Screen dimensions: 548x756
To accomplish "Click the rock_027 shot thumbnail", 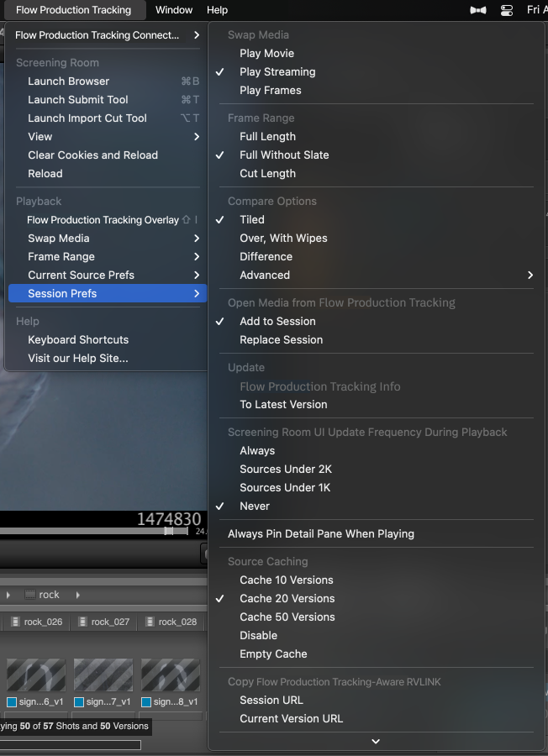I will [103, 675].
